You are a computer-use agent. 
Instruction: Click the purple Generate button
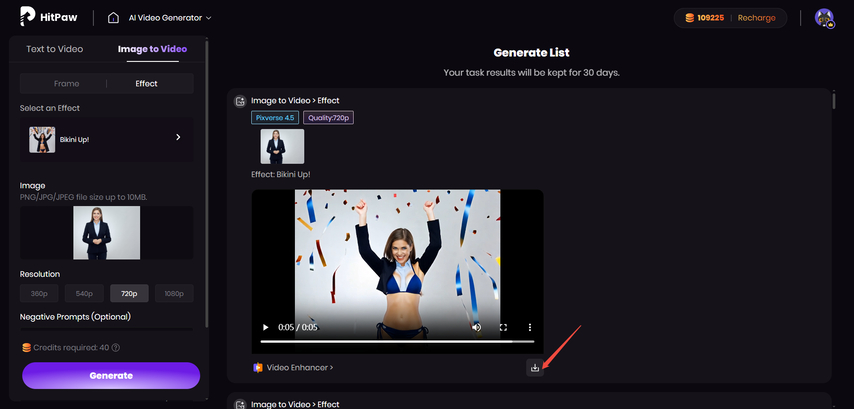point(111,376)
